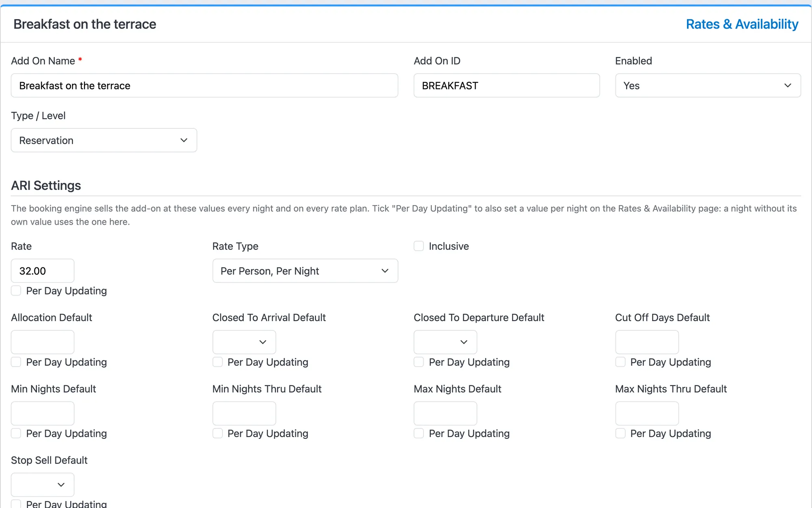This screenshot has height=508, width=812.
Task: Open the Stop Sell Default dropdown
Action: [x=43, y=484]
